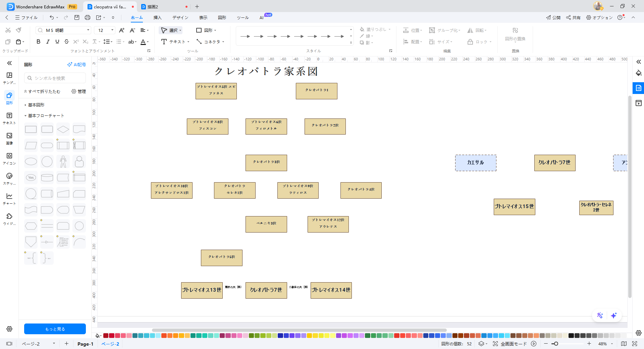Toggle underline formatting
Image resolution: width=644 pixels, height=349 pixels.
(57, 42)
